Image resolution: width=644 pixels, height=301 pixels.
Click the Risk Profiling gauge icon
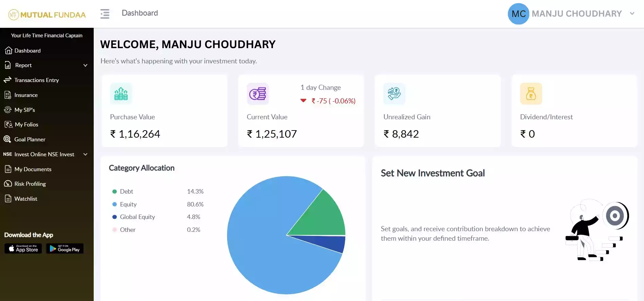[8, 184]
